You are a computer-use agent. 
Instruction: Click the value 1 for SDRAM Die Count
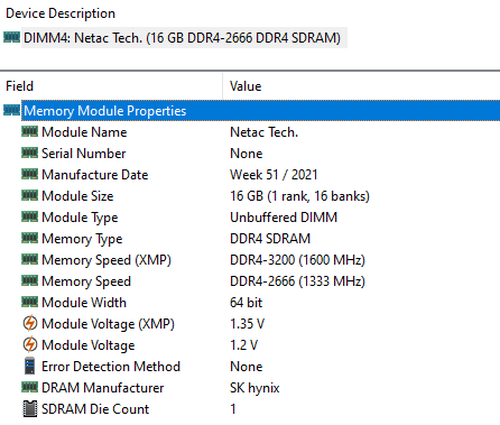click(233, 409)
